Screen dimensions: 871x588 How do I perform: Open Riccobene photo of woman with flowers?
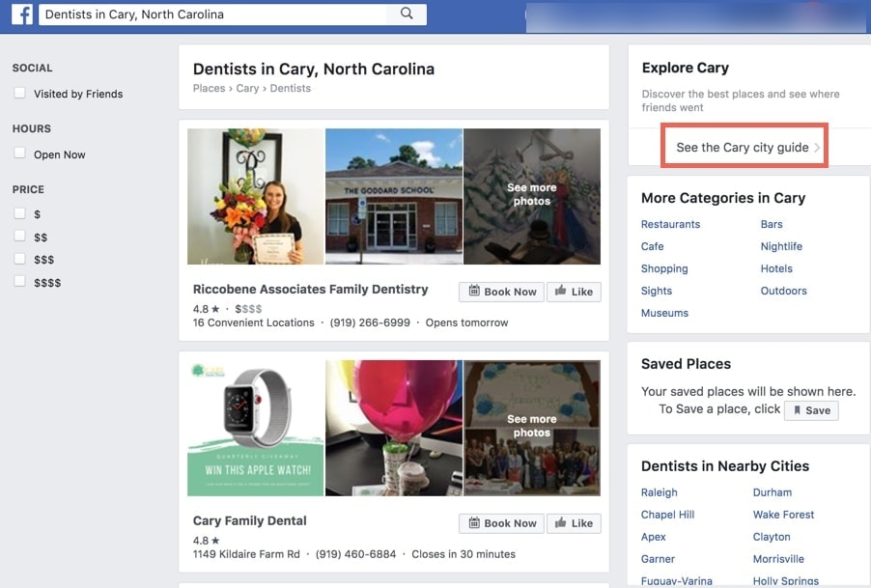[x=256, y=197]
